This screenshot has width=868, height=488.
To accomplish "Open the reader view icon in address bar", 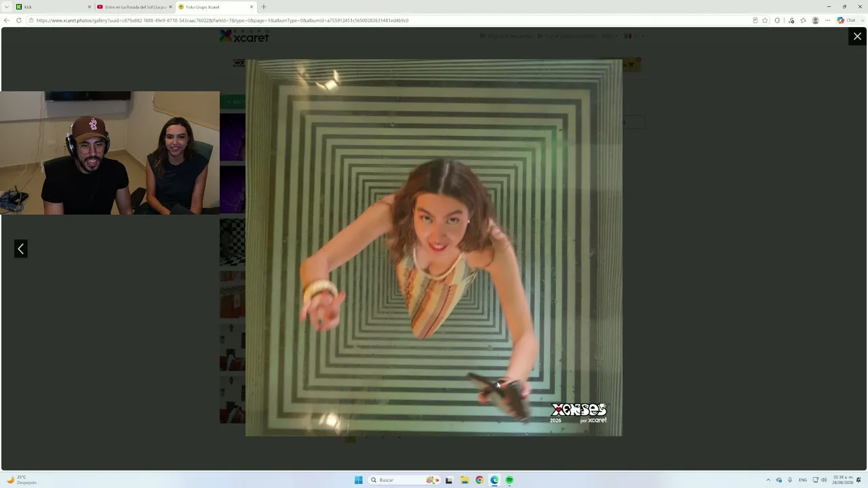I will click(755, 20).
